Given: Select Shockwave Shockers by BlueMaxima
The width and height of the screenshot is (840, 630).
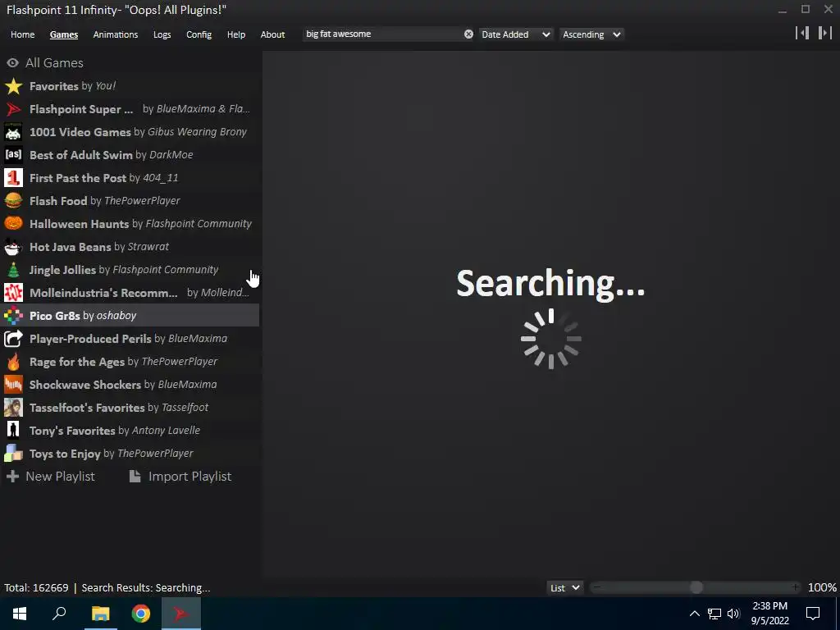Looking at the screenshot, I should pos(123,385).
